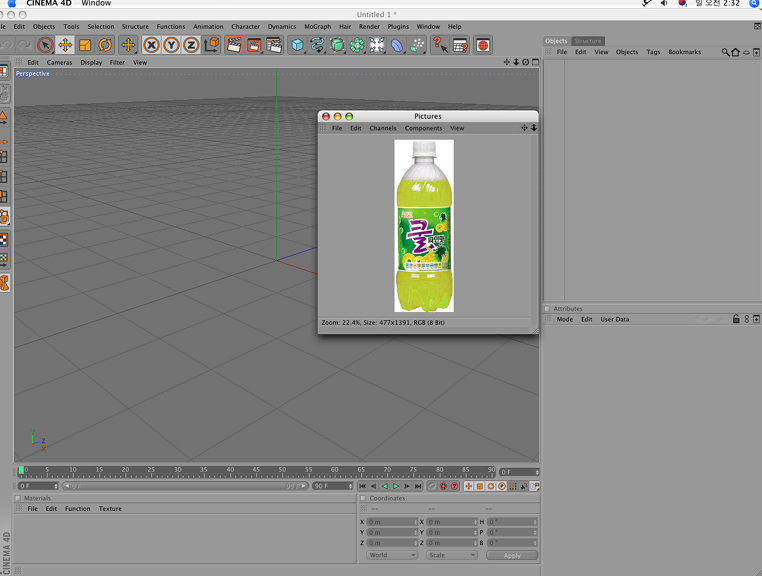The image size is (762, 576).
Task: Open the Render menu
Action: [369, 27]
